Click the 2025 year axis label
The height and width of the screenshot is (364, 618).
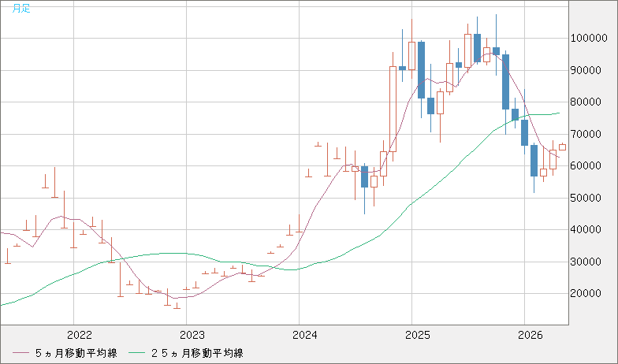[418, 336]
